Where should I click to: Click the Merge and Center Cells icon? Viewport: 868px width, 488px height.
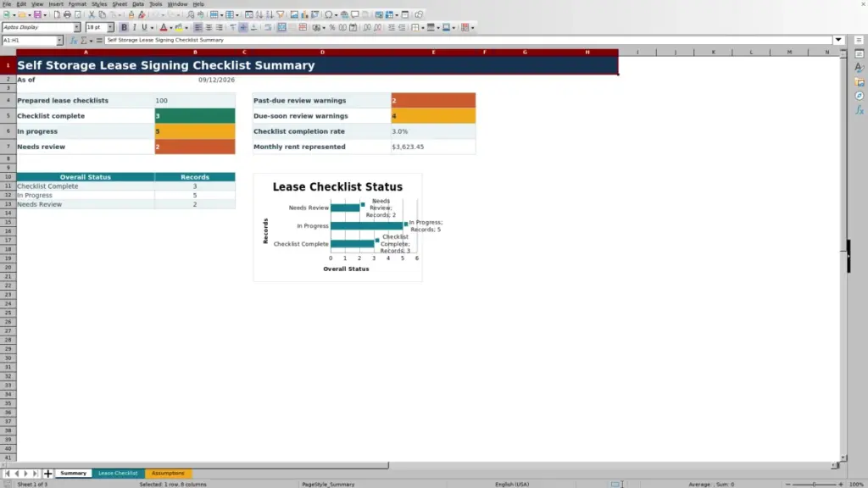click(281, 28)
